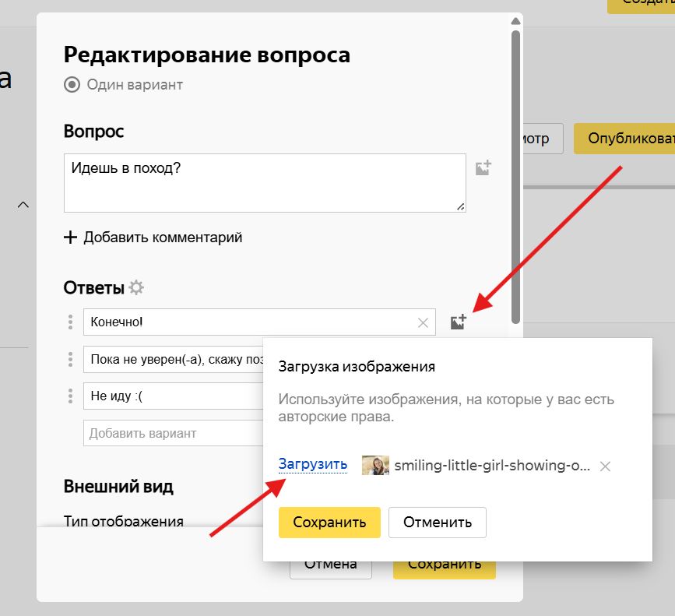Click Отменить in the image upload popup

[438, 522]
